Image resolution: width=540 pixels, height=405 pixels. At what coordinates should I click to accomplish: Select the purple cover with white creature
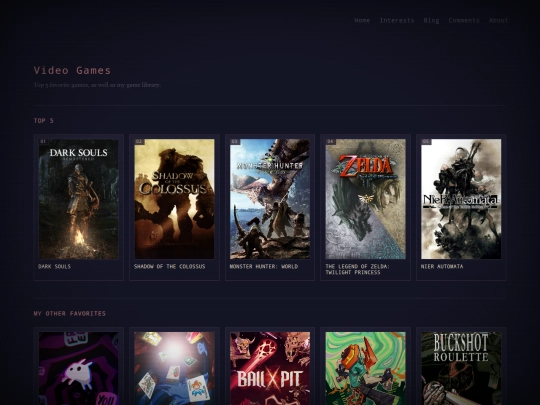(79, 368)
